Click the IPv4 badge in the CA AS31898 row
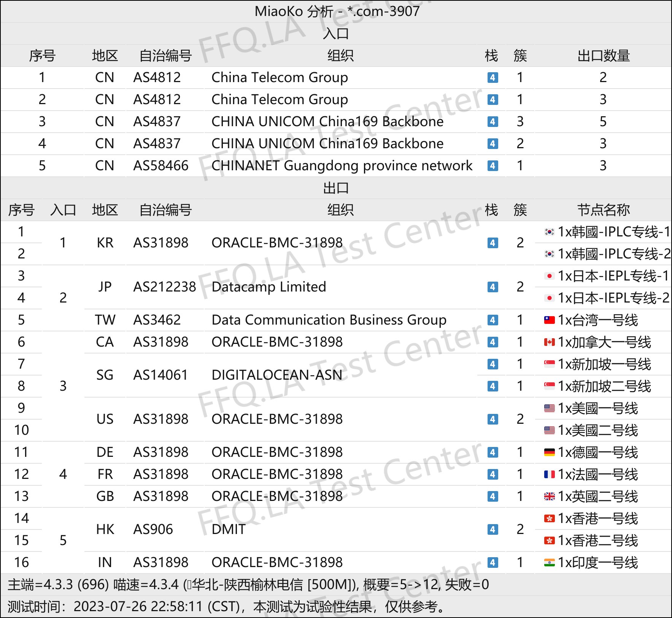 pyautogui.click(x=492, y=342)
